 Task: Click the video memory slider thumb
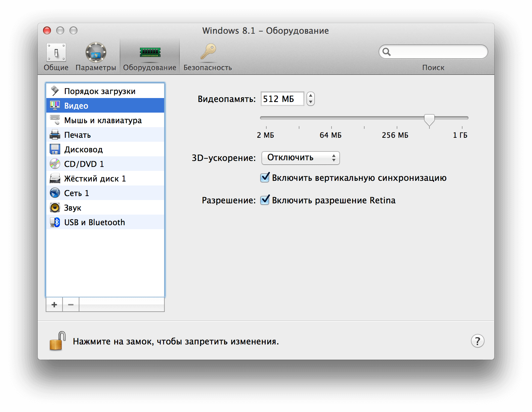coord(429,121)
